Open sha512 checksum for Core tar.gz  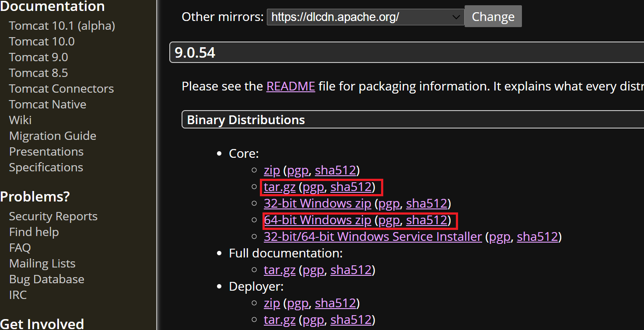click(x=351, y=187)
